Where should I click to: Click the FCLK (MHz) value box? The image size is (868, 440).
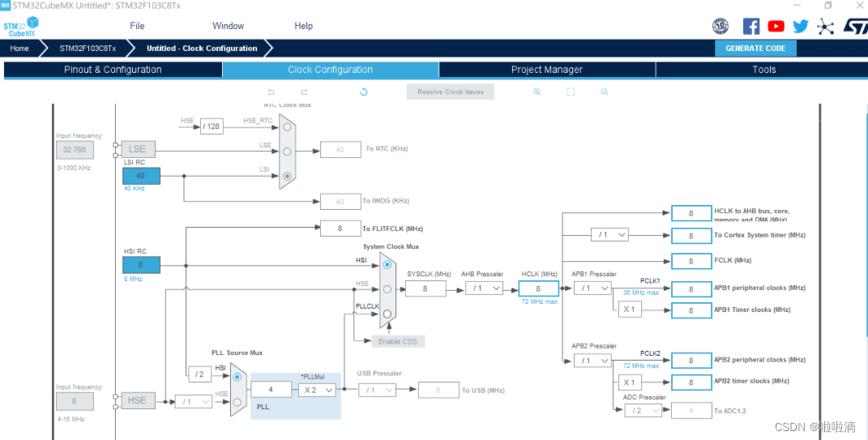click(691, 261)
